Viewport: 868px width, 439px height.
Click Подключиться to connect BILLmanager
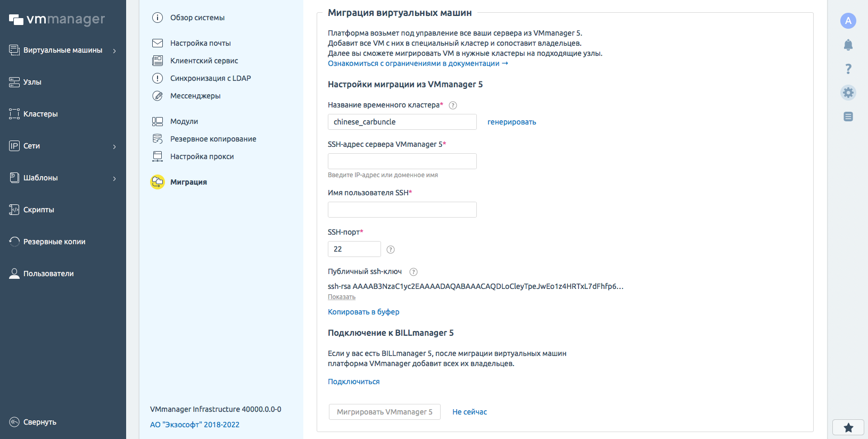pyautogui.click(x=354, y=382)
